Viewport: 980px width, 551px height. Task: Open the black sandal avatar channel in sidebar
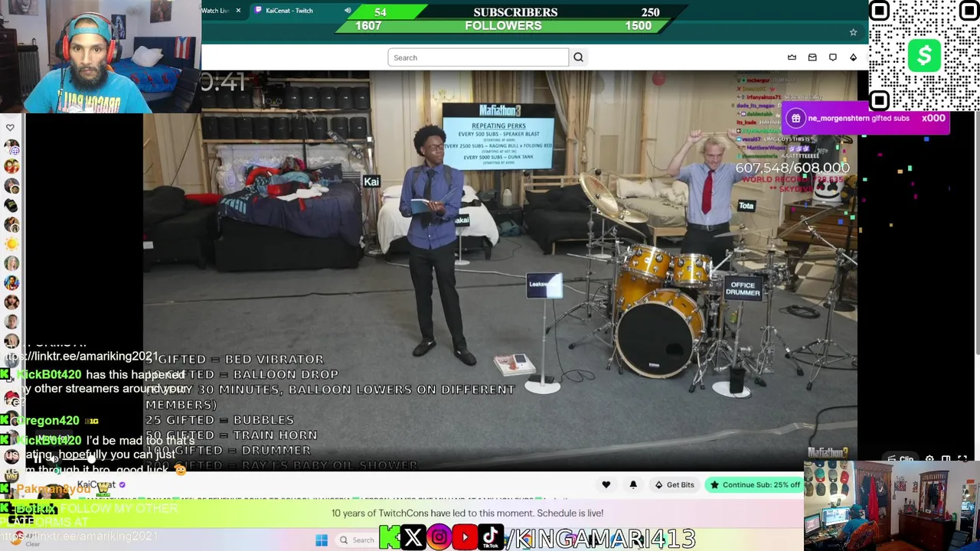coord(11,205)
